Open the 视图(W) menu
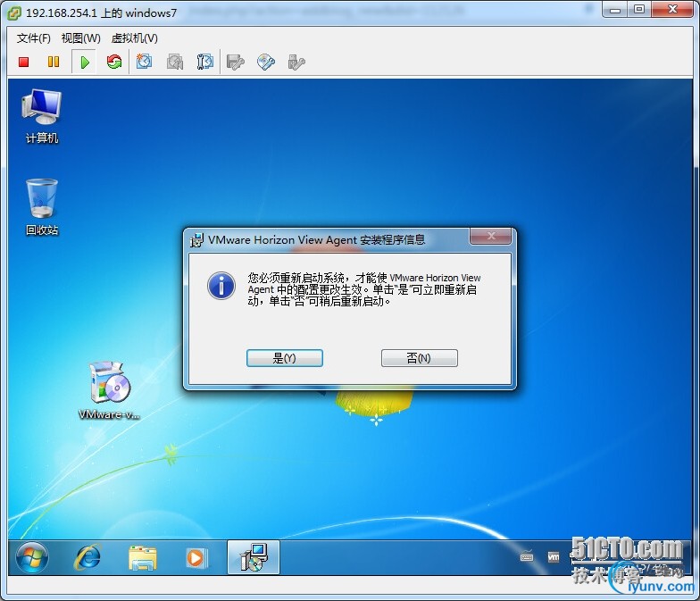The width and height of the screenshot is (700, 601). [80, 38]
